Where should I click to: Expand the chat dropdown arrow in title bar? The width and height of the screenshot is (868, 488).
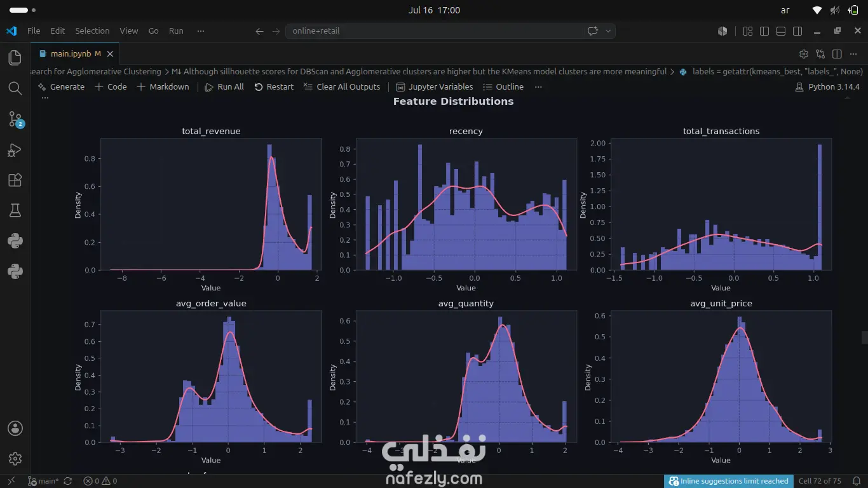coord(608,30)
